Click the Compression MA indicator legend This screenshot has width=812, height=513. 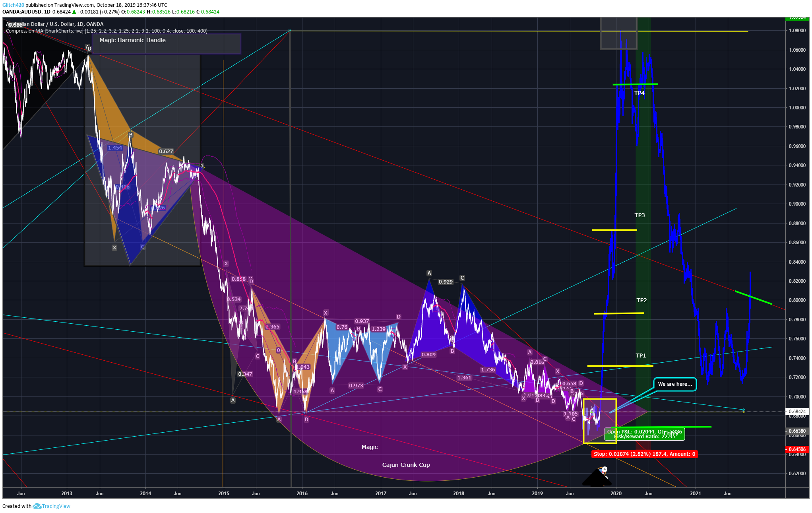(107, 31)
